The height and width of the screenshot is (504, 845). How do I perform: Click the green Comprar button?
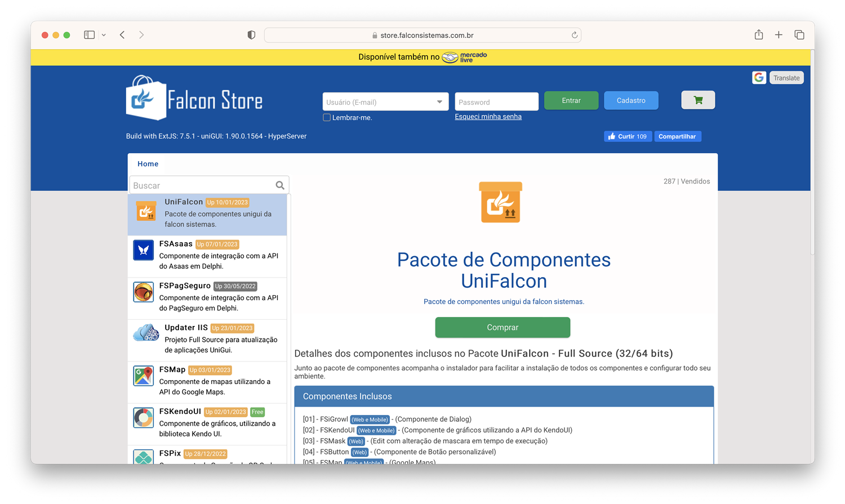tap(502, 327)
